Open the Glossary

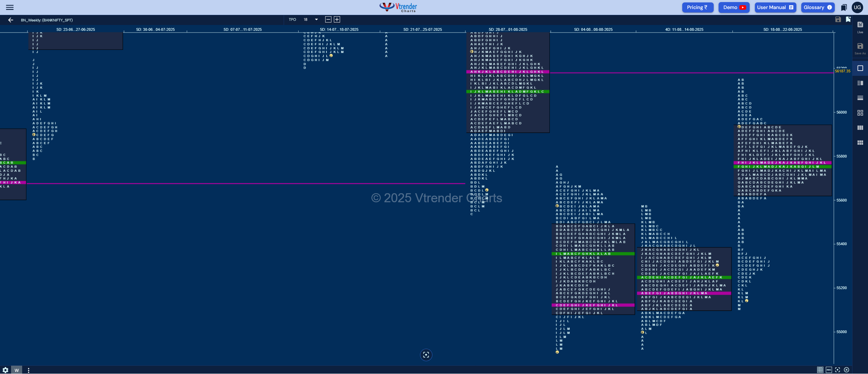click(x=817, y=7)
